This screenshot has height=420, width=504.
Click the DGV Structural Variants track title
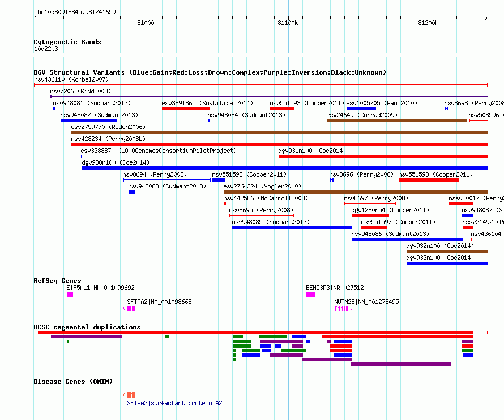click(210, 72)
